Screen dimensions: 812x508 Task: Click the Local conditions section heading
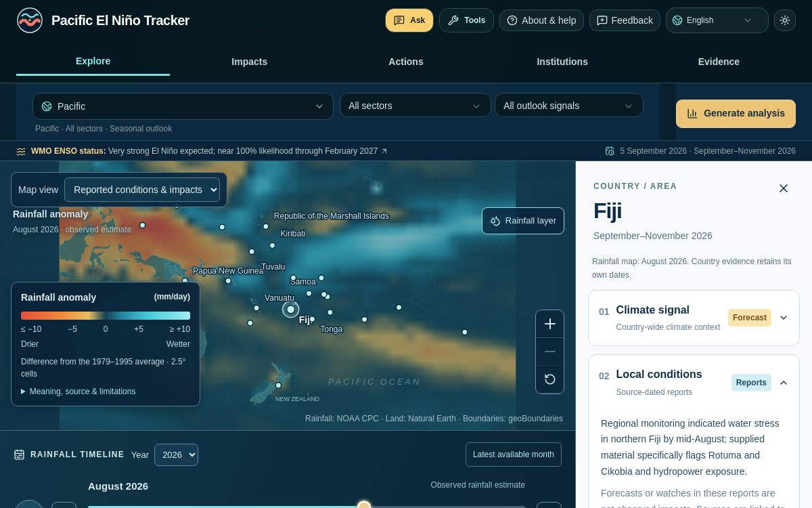(659, 375)
